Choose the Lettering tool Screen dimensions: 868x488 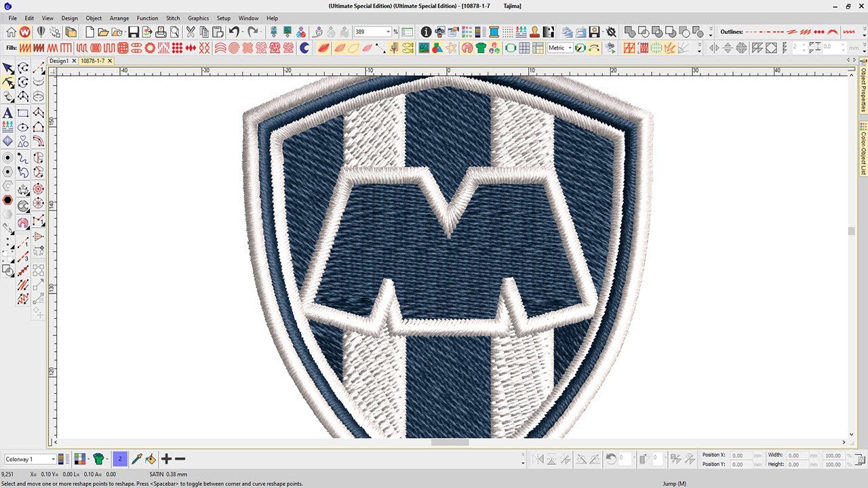tap(7, 113)
